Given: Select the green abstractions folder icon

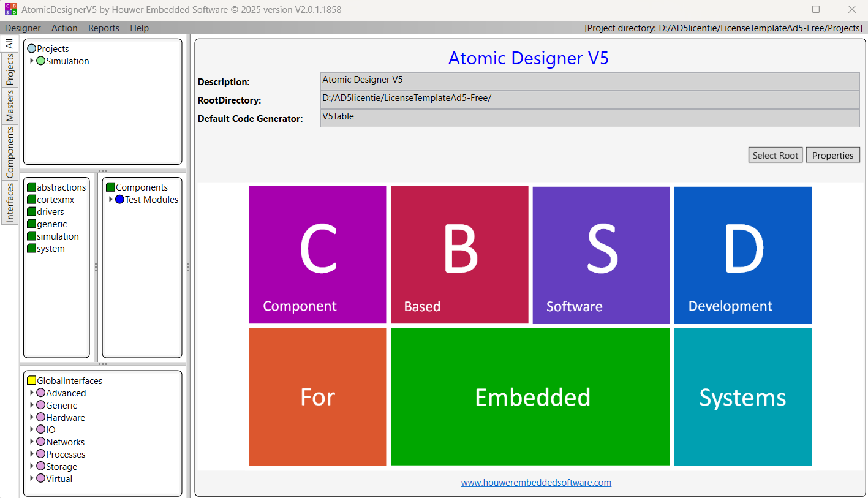Looking at the screenshot, I should tap(32, 187).
